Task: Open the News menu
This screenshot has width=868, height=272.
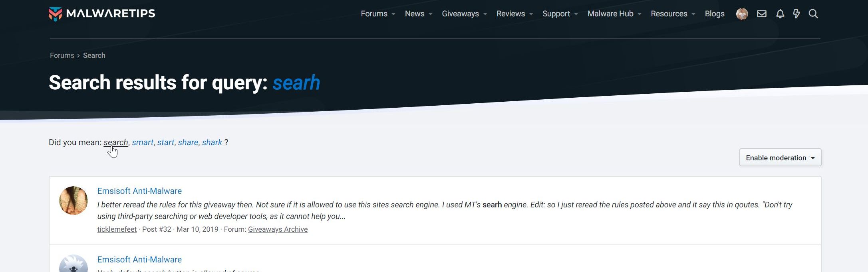Action: point(414,14)
